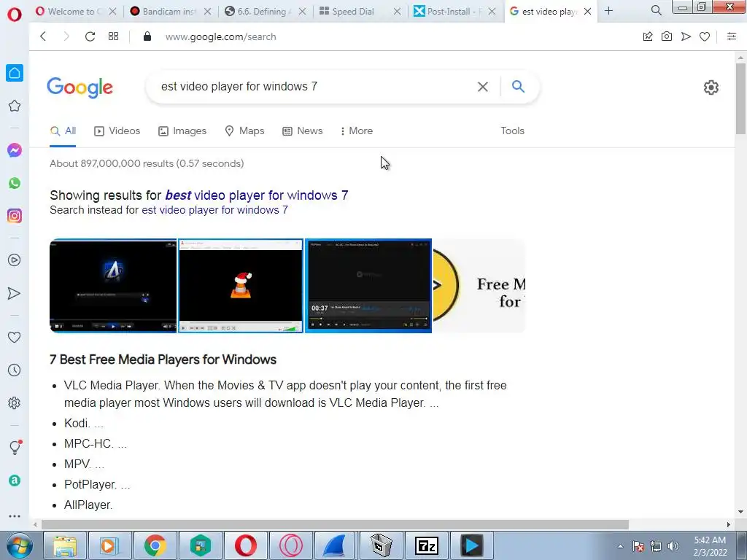Viewport: 747px width, 560px height.
Task: Open the lightbulb tips icon in sidebar
Action: 15,447
